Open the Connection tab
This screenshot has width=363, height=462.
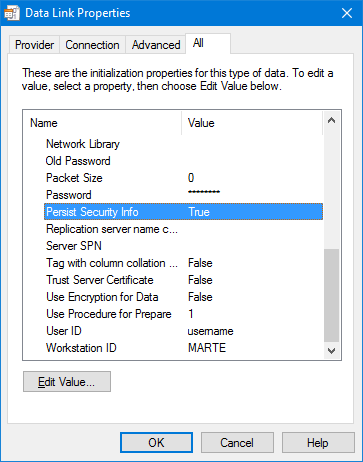(x=92, y=45)
